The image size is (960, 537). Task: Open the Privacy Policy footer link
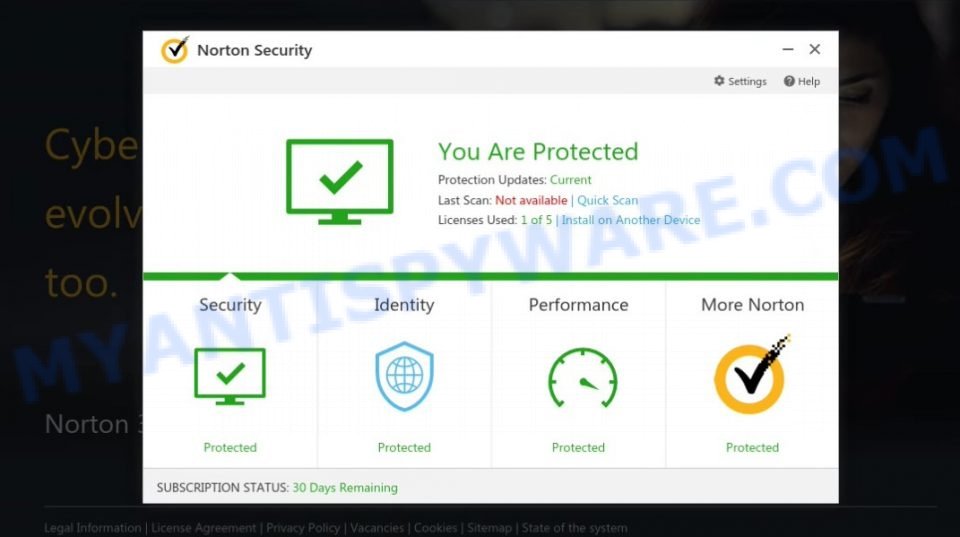point(303,528)
